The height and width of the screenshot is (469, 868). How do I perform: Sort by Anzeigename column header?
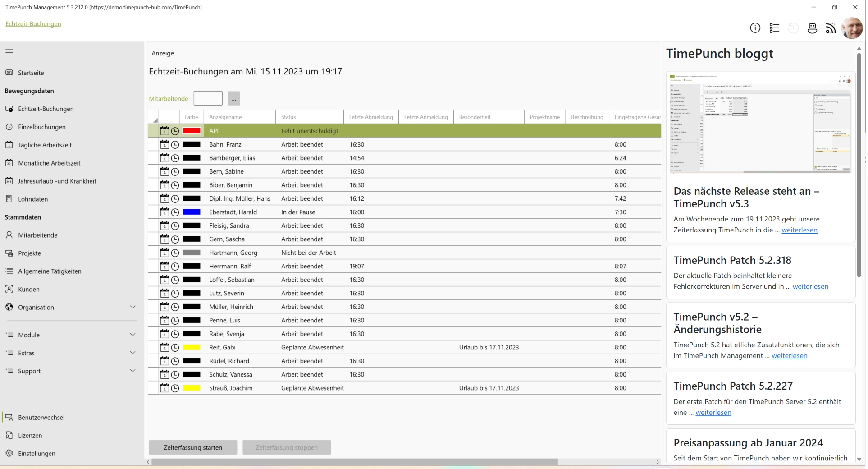click(239, 117)
